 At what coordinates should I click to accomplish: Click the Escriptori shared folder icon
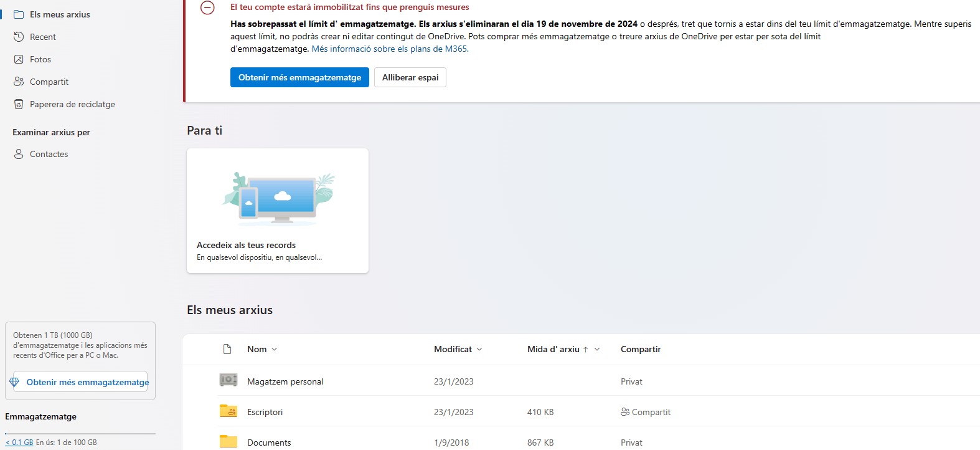click(x=229, y=411)
